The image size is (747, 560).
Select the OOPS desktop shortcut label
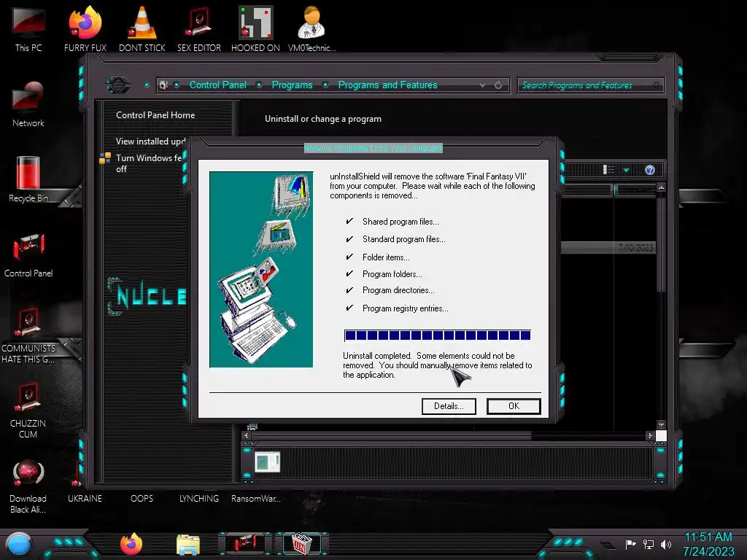[x=142, y=499]
